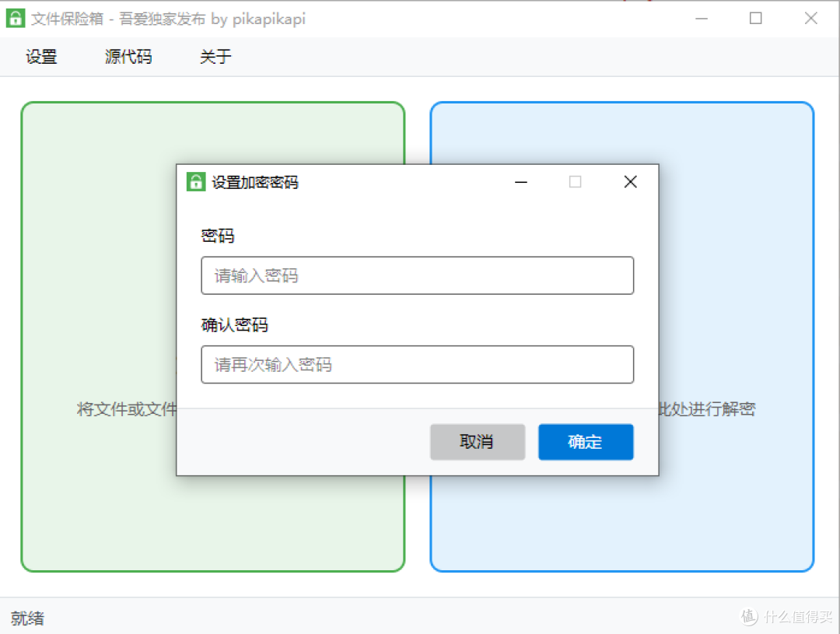Click the 取消 button
840x634 pixels.
[478, 442]
